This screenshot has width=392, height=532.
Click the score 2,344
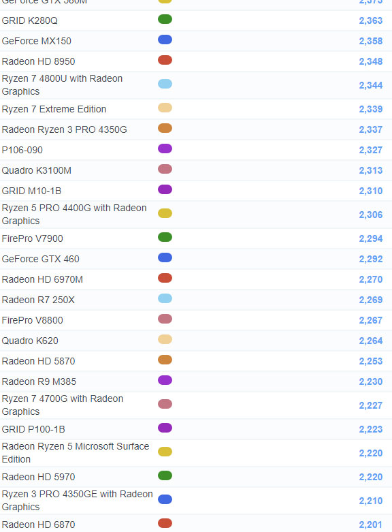371,85
